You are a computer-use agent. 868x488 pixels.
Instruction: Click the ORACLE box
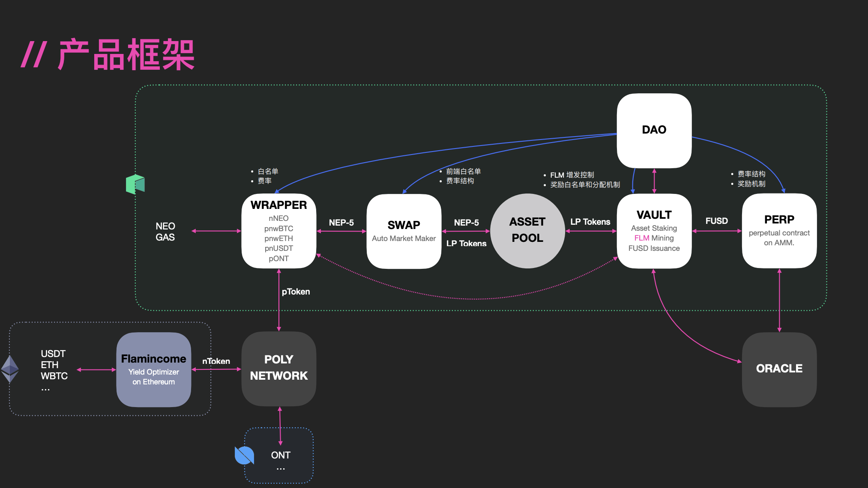[x=779, y=369]
